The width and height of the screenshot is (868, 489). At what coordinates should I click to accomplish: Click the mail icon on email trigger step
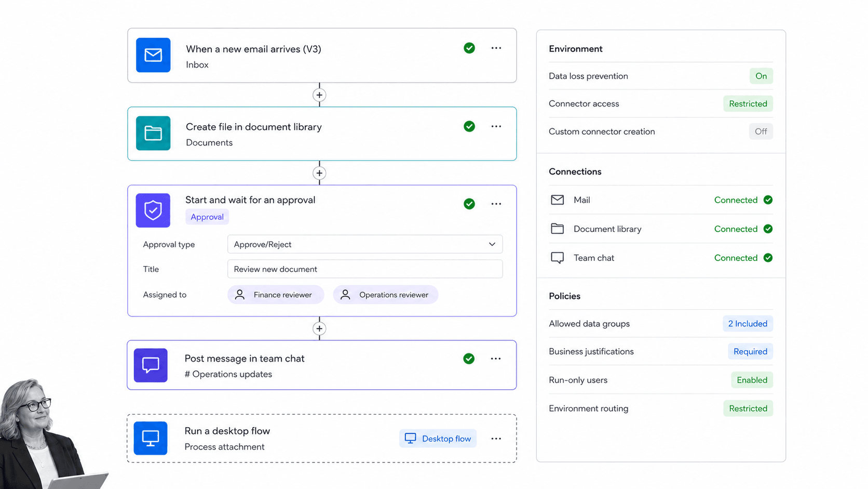(153, 55)
